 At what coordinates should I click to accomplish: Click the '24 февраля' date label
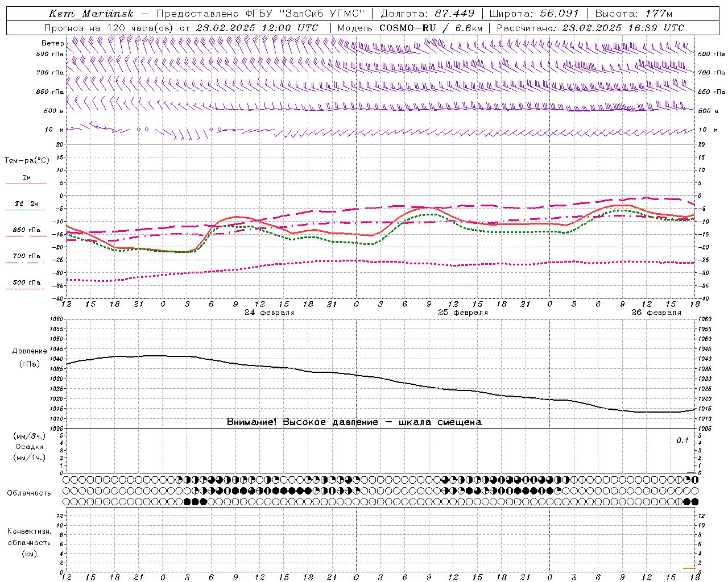[270, 313]
